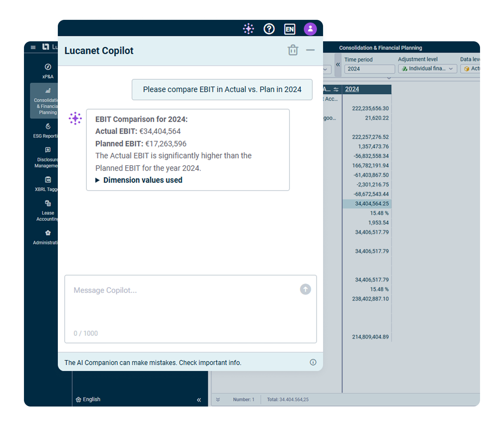Image resolution: width=504 pixels, height=447 pixels.
Task: Open the purple user profile avatar
Action: coord(310,29)
